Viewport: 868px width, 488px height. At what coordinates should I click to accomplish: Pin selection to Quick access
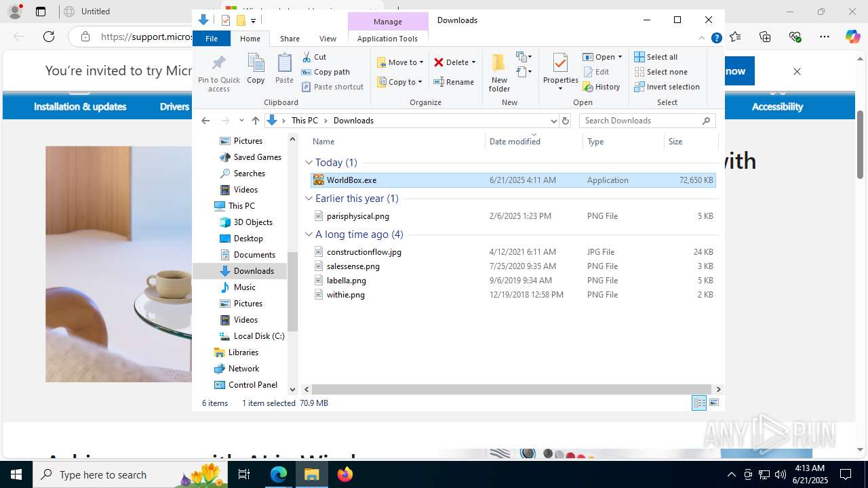coord(219,73)
